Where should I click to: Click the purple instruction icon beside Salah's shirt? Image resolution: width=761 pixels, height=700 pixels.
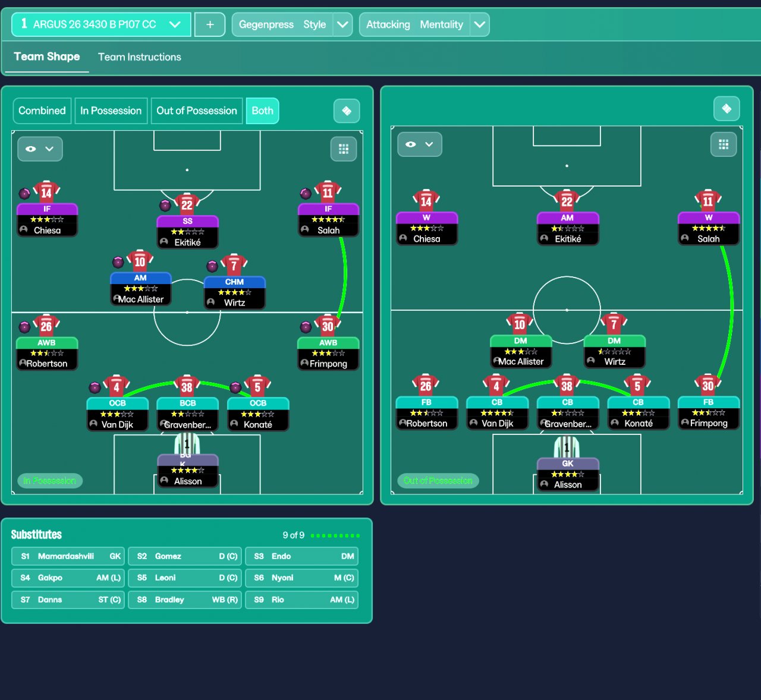tap(306, 193)
